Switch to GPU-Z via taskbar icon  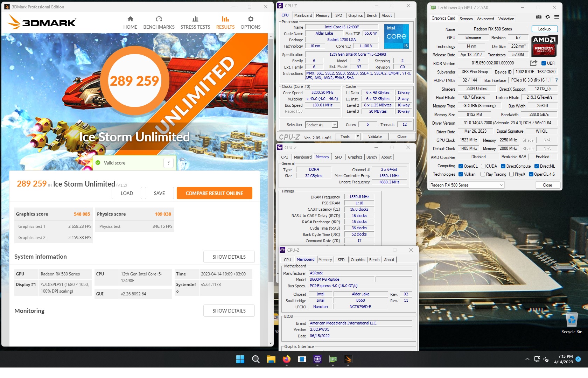coord(333,359)
